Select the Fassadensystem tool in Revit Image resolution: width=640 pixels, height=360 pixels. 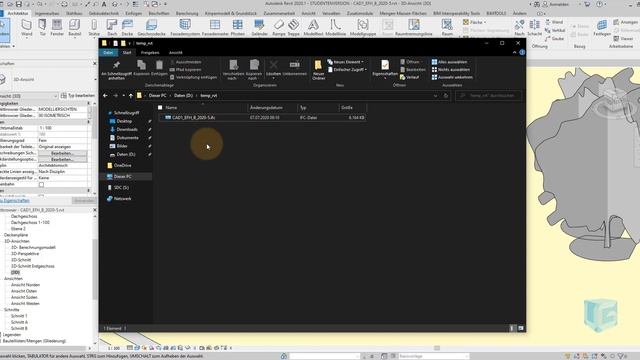[185, 28]
